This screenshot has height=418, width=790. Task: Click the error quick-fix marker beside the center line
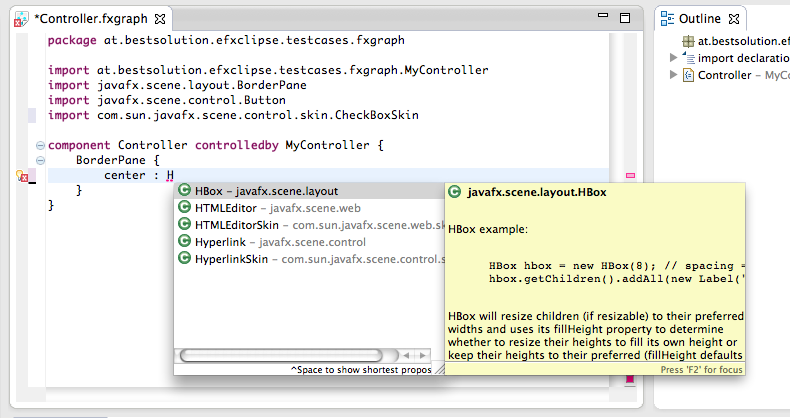tap(22, 176)
